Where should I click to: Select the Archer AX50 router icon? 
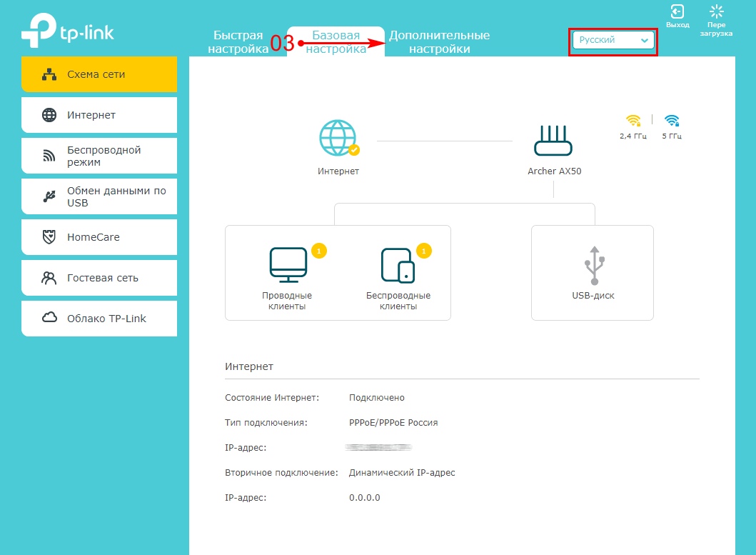pos(554,141)
